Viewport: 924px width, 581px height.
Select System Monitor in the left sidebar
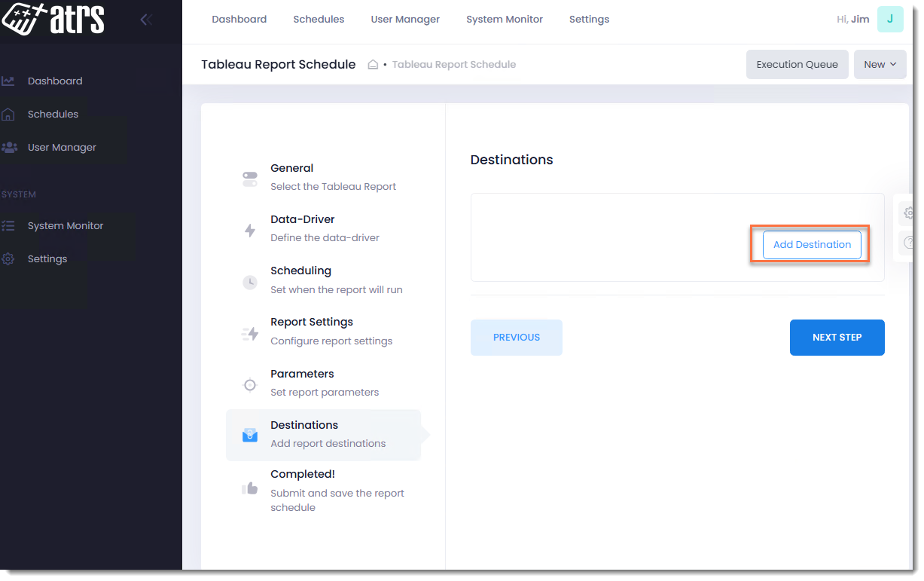pyautogui.click(x=66, y=225)
